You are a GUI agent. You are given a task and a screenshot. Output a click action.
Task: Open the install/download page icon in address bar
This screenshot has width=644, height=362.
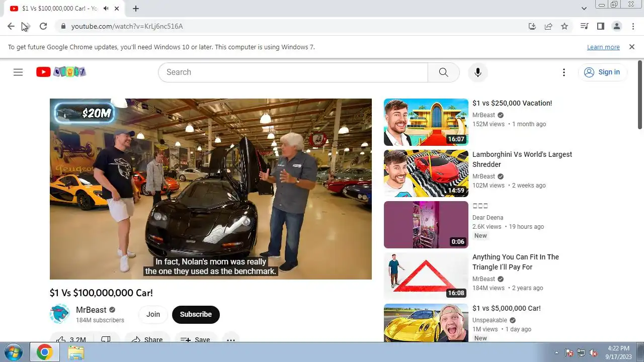[532, 26]
